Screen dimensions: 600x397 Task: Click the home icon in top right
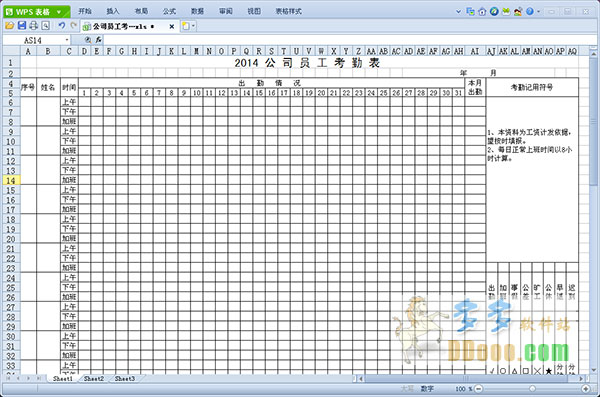(482, 11)
